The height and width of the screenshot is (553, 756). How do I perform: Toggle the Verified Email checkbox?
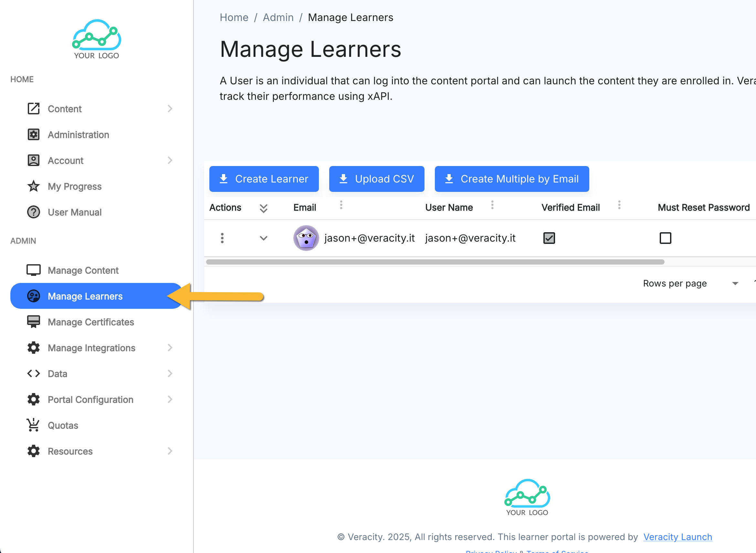549,238
